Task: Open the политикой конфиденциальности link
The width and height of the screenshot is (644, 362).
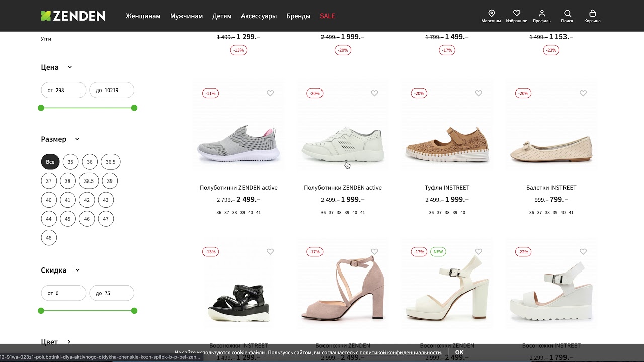Action: point(400,353)
